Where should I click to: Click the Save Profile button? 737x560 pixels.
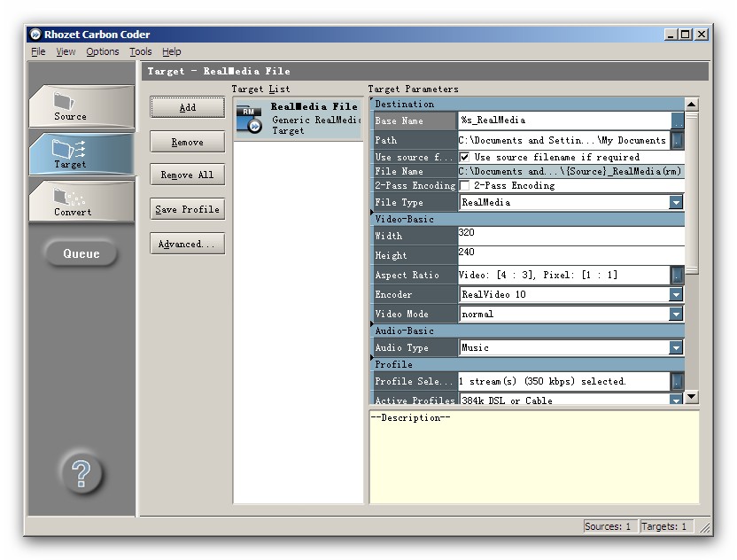point(187,210)
